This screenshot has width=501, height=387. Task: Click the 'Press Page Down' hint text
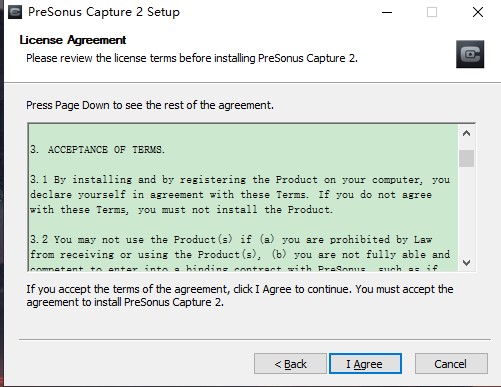tap(150, 105)
